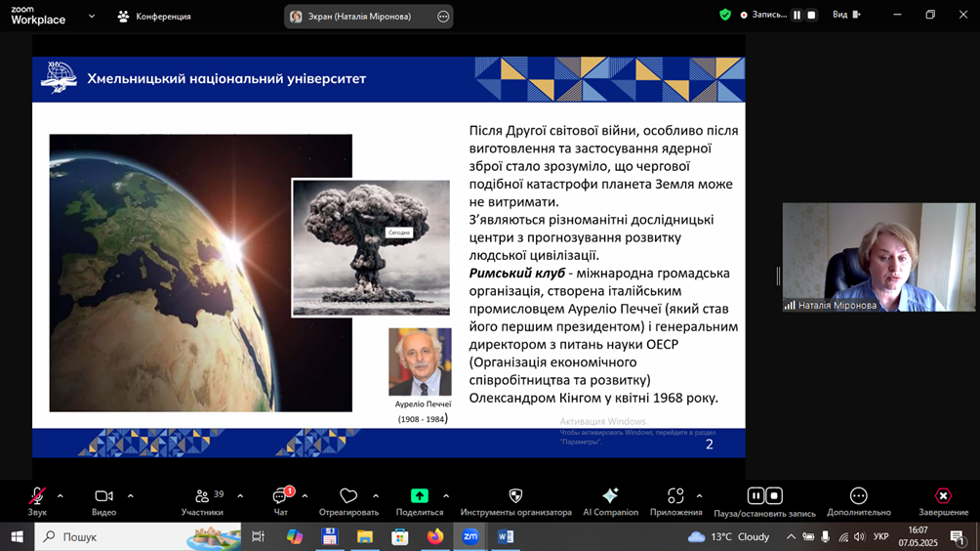Screen dimensions: 980x551
Task: Open Firefox from taskbar
Action: click(435, 536)
